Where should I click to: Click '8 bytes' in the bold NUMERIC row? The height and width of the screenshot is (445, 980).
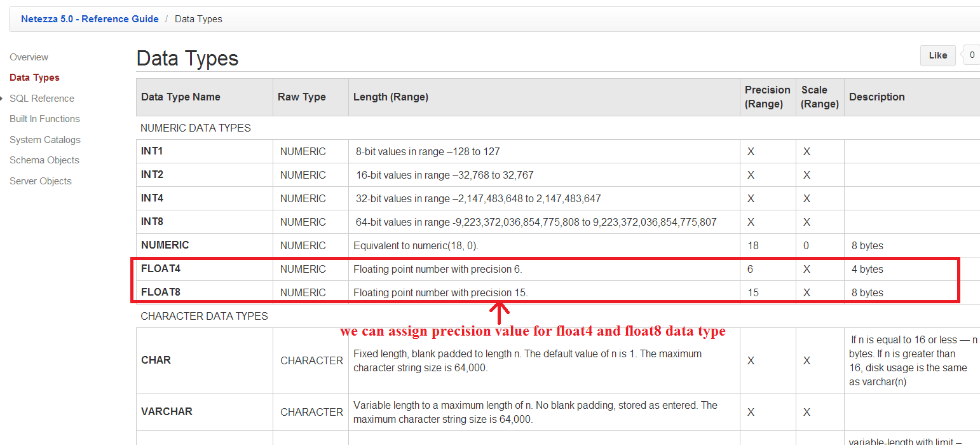click(x=868, y=246)
